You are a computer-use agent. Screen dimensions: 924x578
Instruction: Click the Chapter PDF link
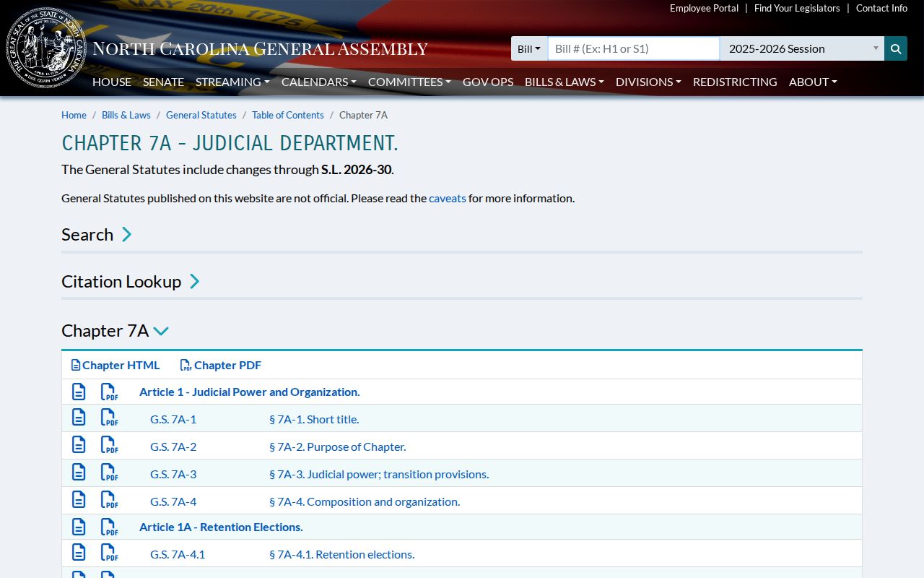click(221, 365)
